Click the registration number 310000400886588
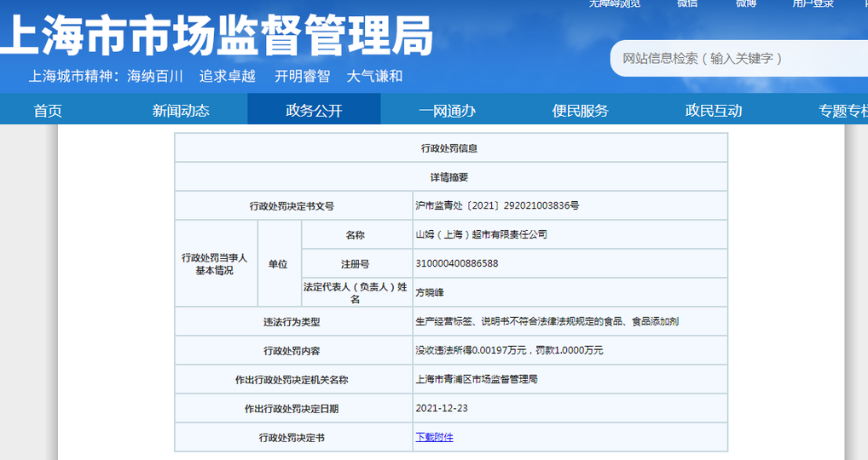The width and height of the screenshot is (868, 460). [x=456, y=263]
